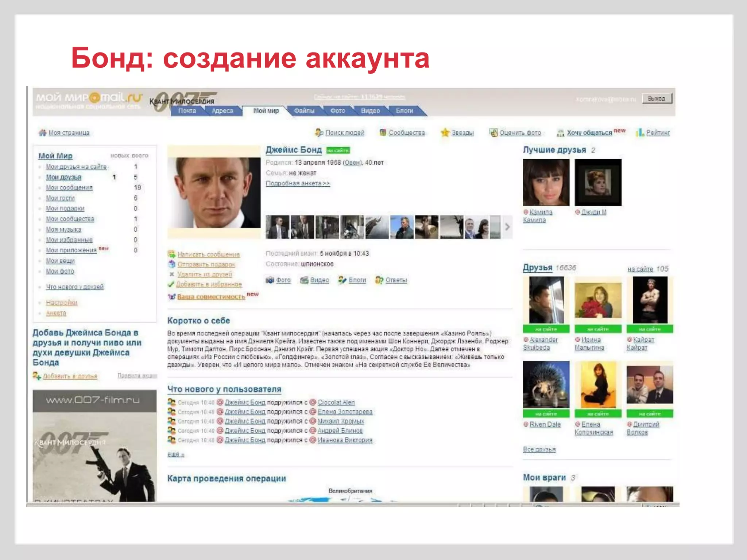
Task: Open the Правила акции link
Action: click(137, 376)
